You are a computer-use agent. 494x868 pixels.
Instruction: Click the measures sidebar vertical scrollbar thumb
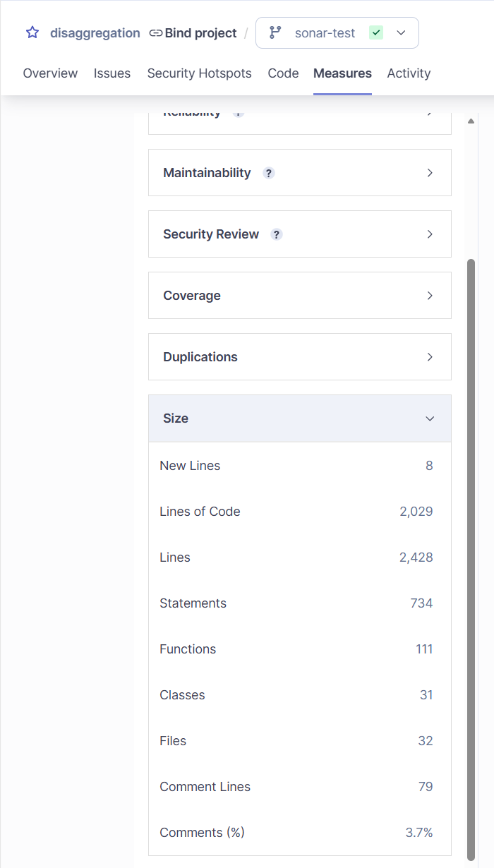(x=471, y=557)
